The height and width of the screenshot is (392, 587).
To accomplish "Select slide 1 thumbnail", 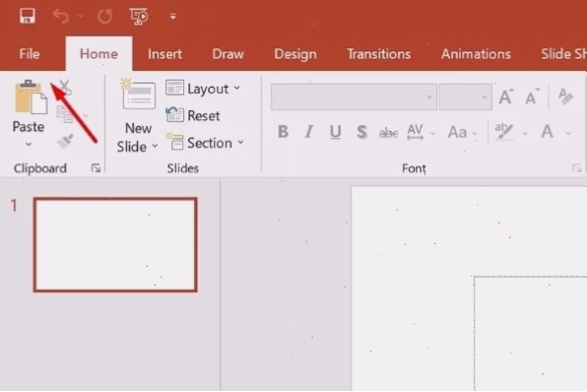I will pos(115,244).
